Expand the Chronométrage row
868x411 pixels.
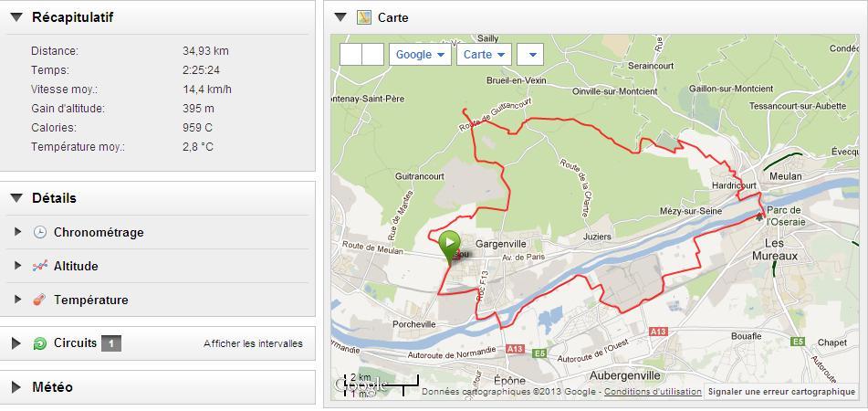point(17,232)
